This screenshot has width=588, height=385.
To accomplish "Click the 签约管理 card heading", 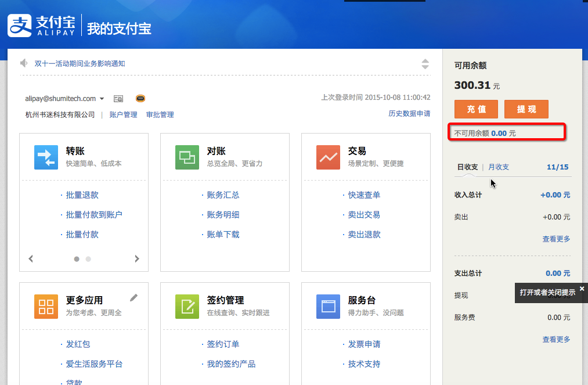I will pos(225,300).
